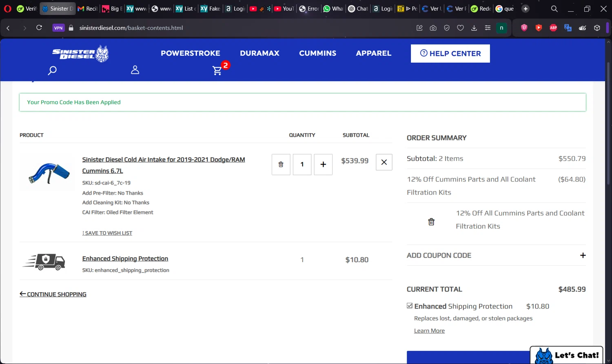The width and height of the screenshot is (612, 364).
Task: Remove Cold Air Intake with X button
Action: 384,162
